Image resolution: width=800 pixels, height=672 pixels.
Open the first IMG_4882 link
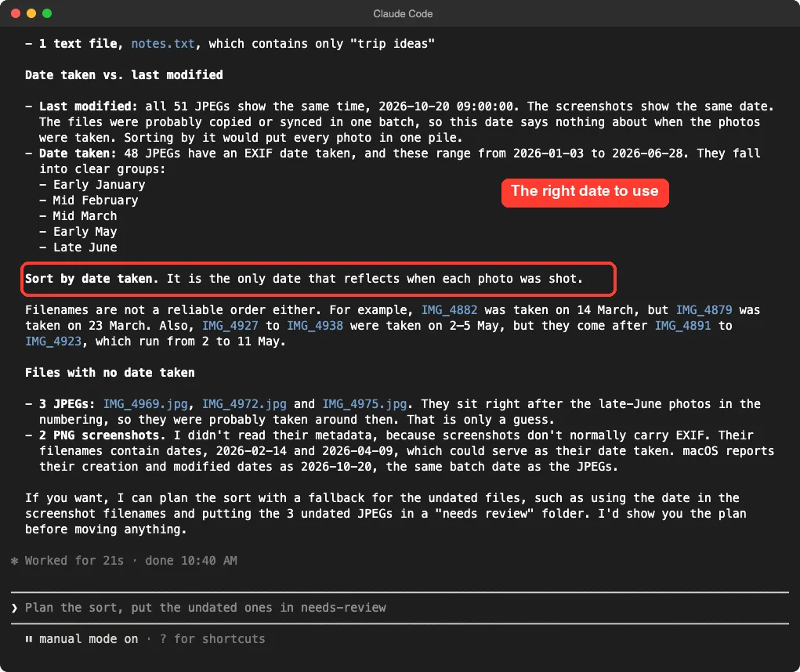pos(449,310)
